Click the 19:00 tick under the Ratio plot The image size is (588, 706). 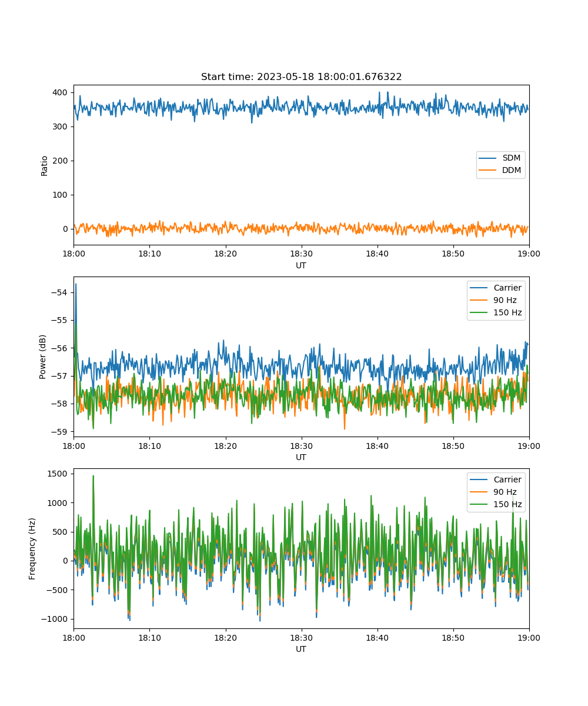tap(529, 254)
